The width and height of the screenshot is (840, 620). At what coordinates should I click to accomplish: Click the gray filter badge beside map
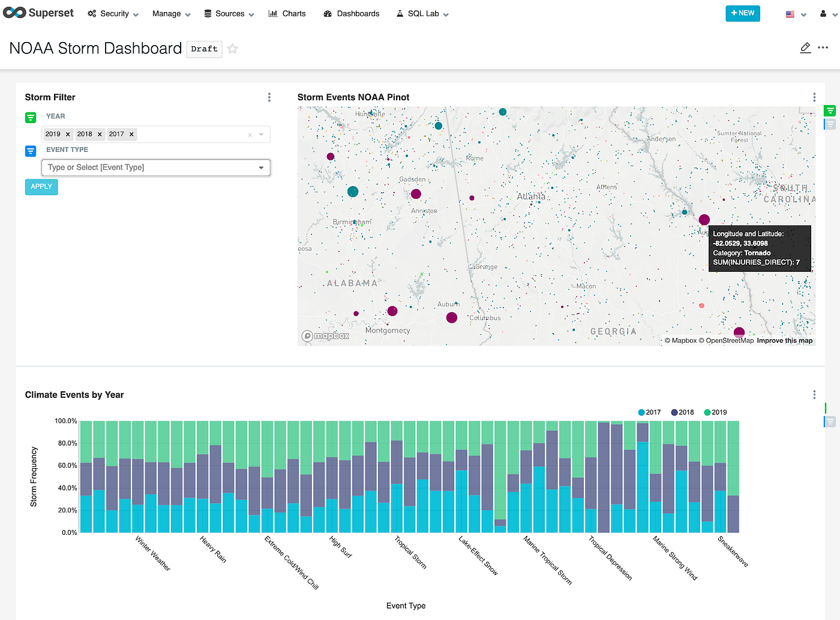tap(830, 124)
